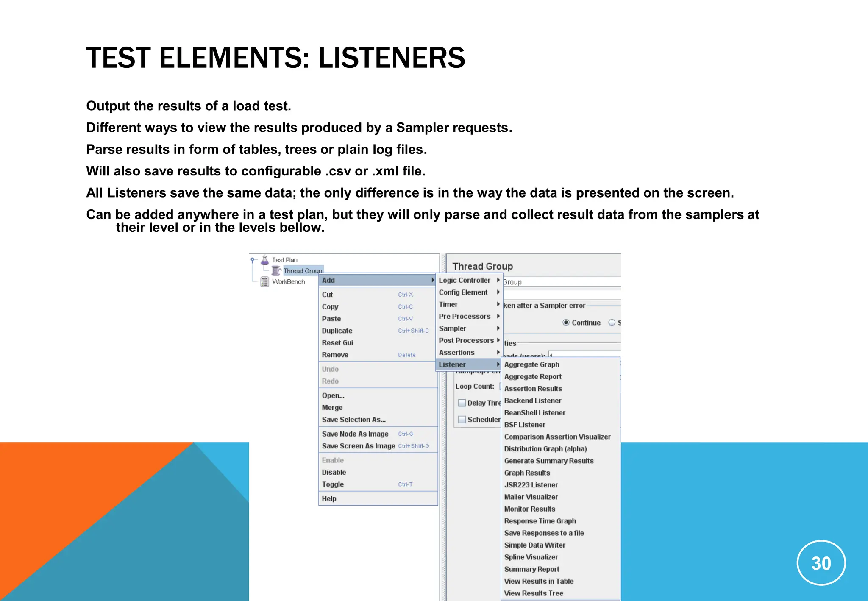Click the slide number 30 circle

point(821,563)
